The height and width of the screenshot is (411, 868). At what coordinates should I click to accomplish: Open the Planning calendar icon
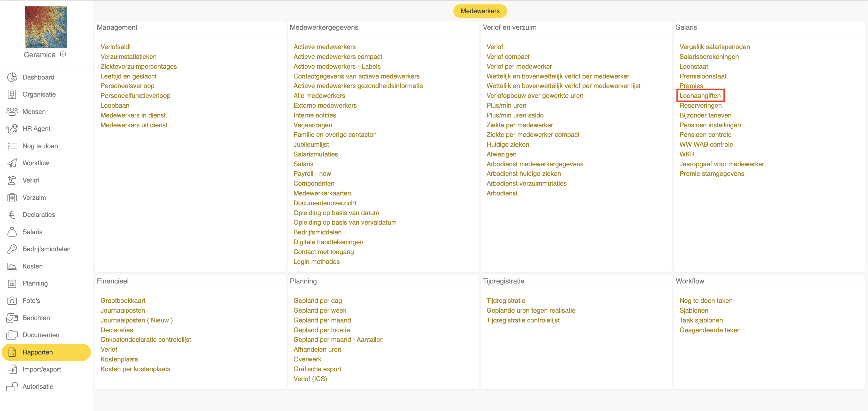12,283
